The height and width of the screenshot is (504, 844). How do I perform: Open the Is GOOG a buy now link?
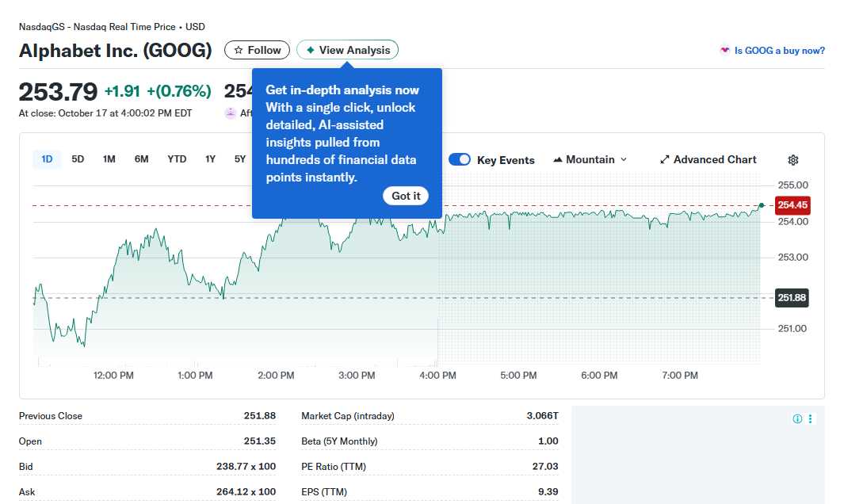pos(781,50)
